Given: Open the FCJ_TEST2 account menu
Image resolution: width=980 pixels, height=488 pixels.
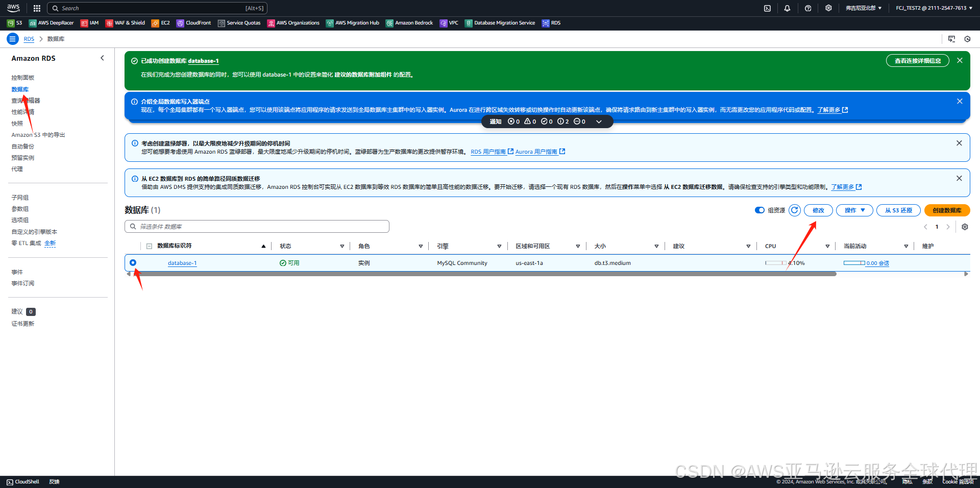Looking at the screenshot, I should [x=934, y=8].
